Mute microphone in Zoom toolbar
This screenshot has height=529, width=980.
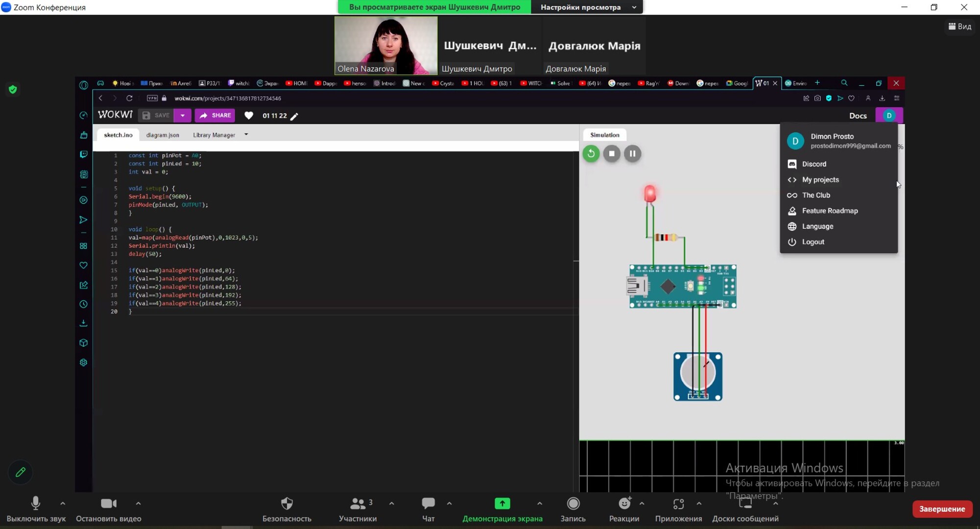tap(36, 504)
